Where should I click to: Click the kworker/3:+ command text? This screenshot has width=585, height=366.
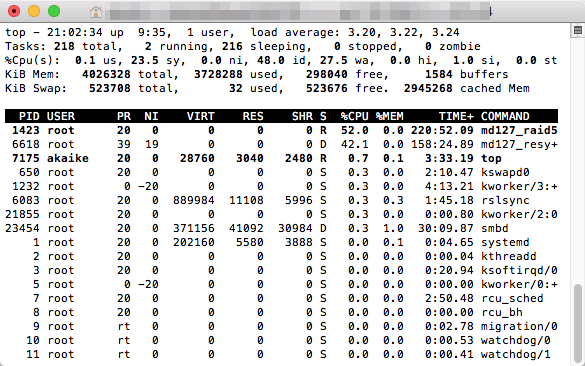click(519, 186)
